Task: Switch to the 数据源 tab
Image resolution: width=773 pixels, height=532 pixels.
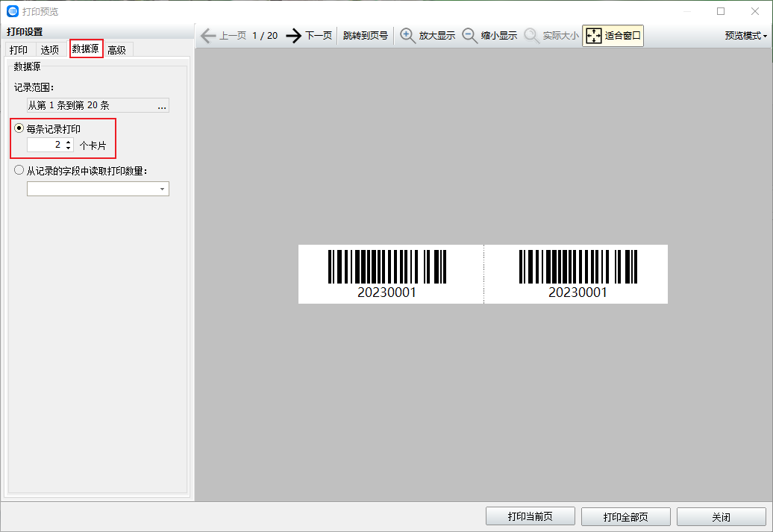Action: click(86, 48)
